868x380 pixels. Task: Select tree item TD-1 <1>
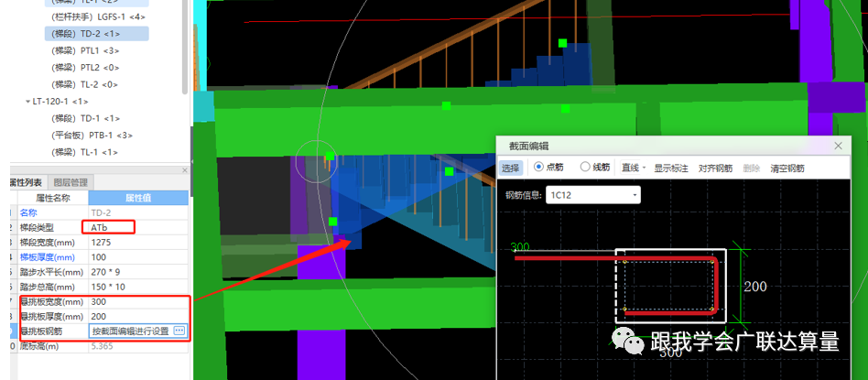(85, 118)
